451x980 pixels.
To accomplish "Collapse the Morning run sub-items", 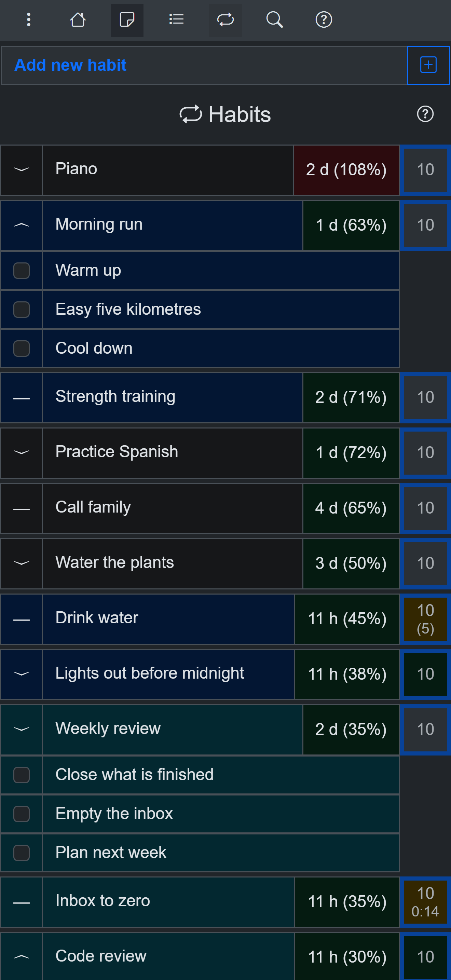I will point(22,225).
